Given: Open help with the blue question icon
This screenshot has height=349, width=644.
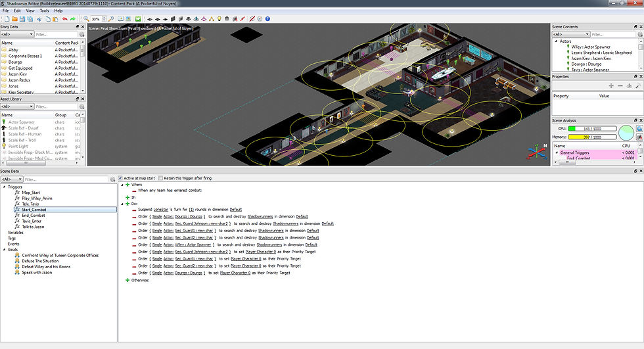Looking at the screenshot, I should tap(267, 19).
